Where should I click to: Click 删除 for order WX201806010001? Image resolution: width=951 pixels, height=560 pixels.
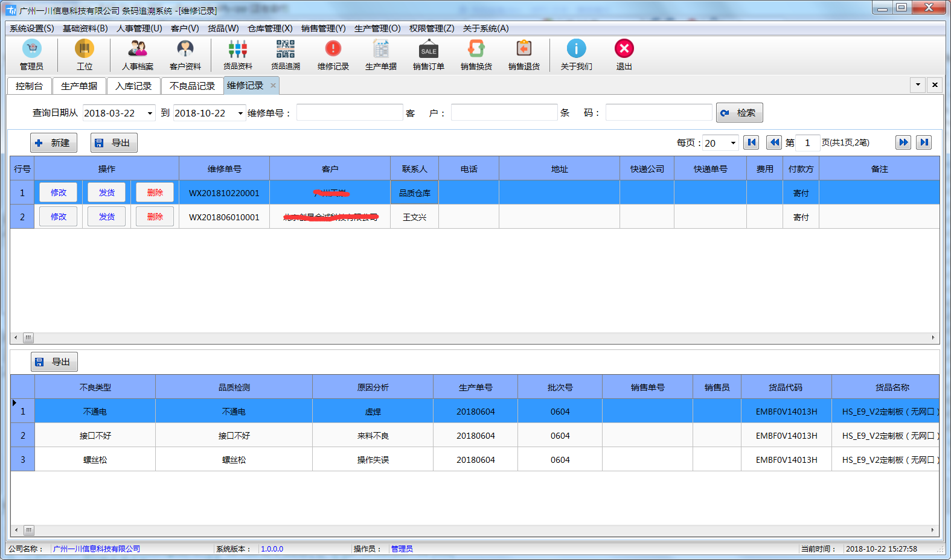coord(155,217)
